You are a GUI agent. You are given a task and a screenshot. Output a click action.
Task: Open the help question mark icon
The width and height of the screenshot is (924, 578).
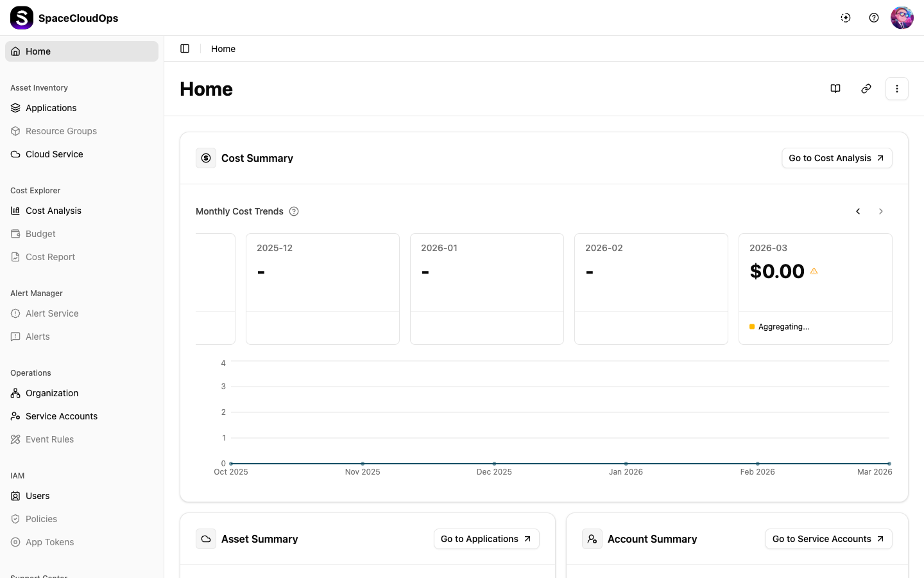click(x=874, y=18)
